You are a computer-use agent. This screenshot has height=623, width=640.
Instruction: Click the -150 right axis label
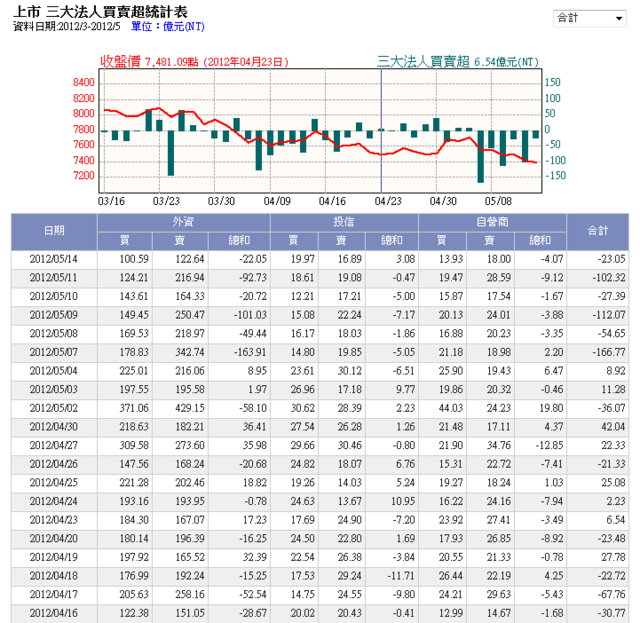pyautogui.click(x=556, y=176)
